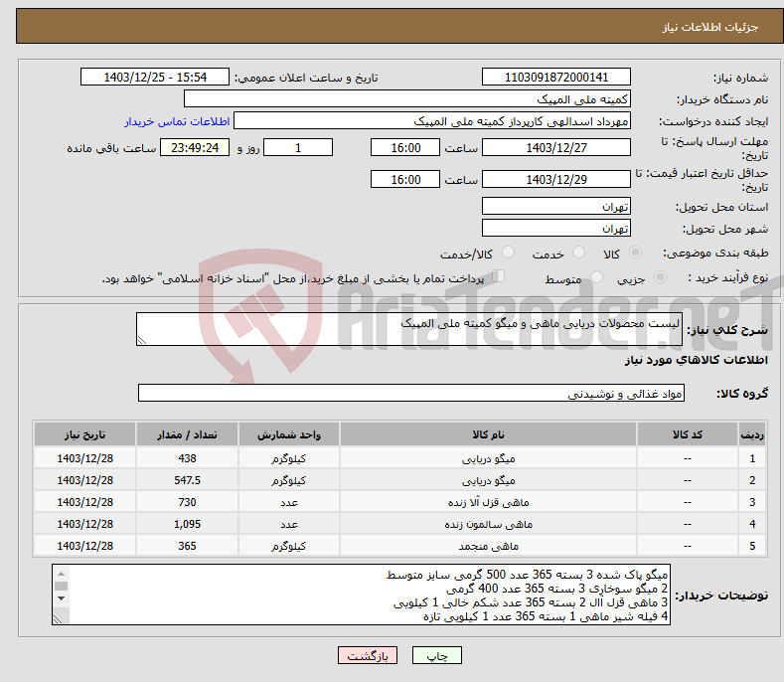The image size is (784, 682).
Task: Click scroll up arrow in buyer notes
Action: click(61, 574)
